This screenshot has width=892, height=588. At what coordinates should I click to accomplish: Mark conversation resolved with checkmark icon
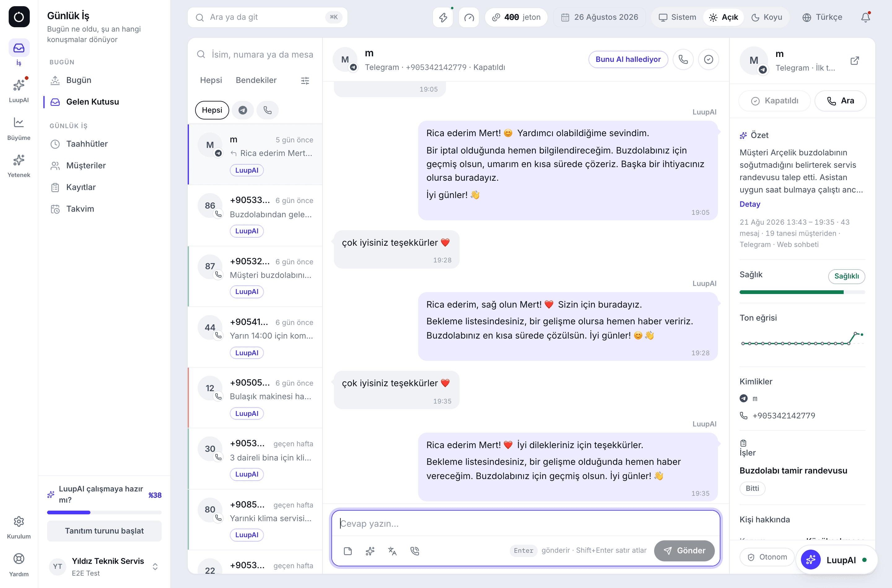(709, 59)
